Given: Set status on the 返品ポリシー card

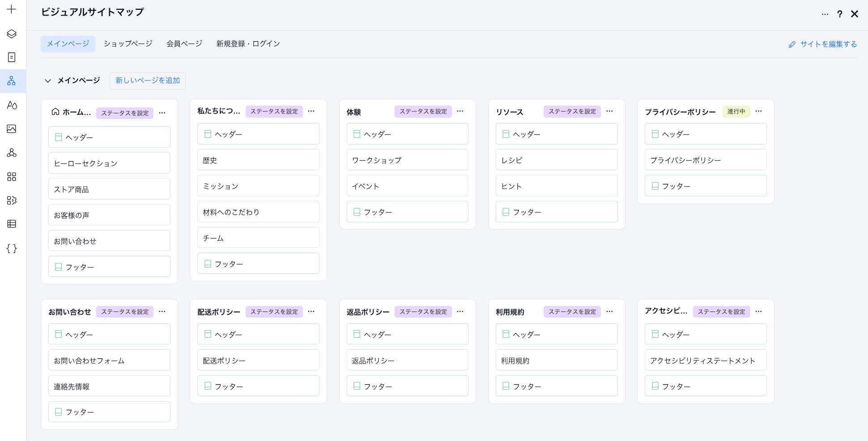Looking at the screenshot, I should click(x=423, y=312).
